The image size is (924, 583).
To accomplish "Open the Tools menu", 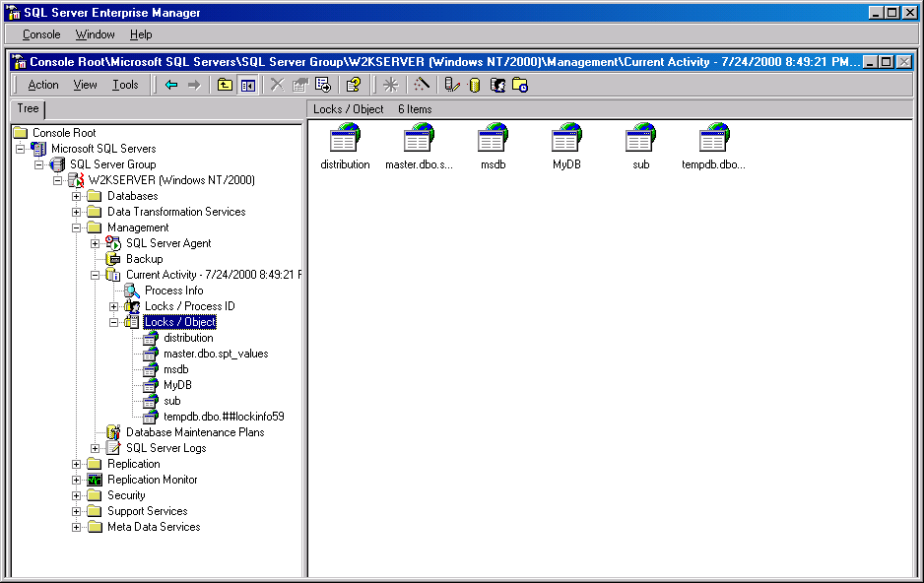I will pos(125,85).
